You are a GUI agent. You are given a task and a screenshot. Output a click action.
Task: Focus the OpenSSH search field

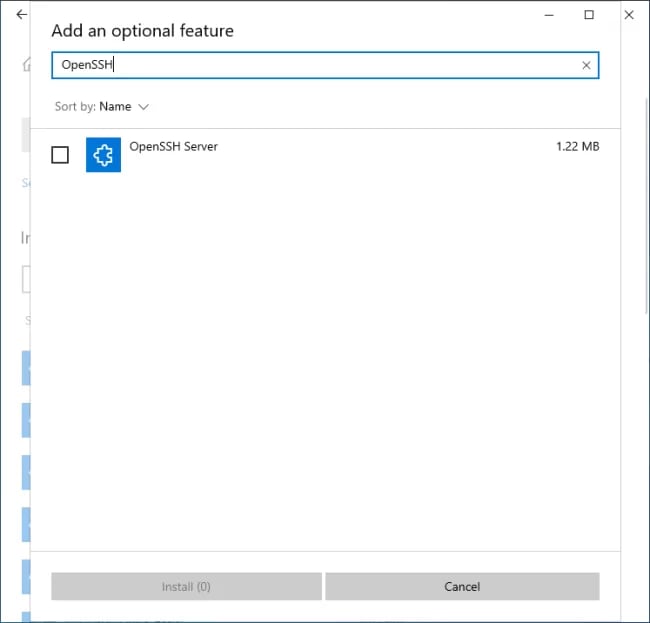(x=325, y=65)
